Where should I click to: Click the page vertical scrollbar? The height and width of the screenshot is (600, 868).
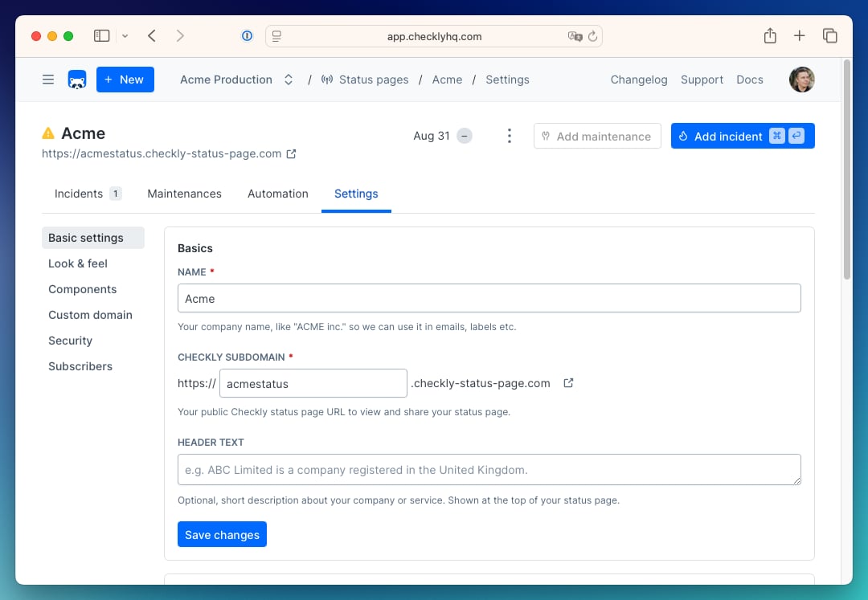click(847, 169)
